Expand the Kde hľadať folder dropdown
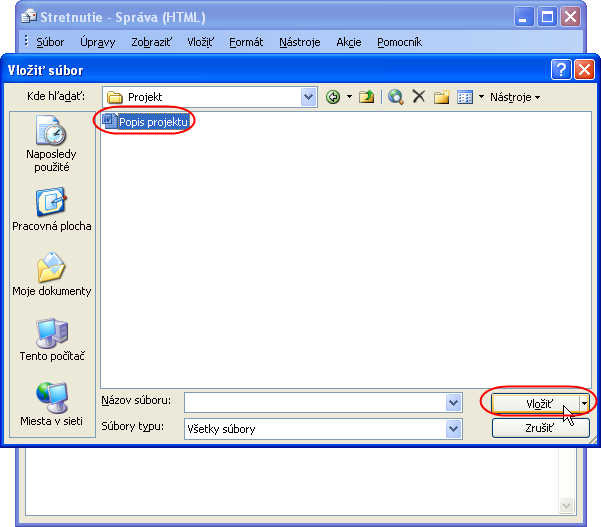Image resolution: width=601 pixels, height=527 pixels. tap(309, 97)
